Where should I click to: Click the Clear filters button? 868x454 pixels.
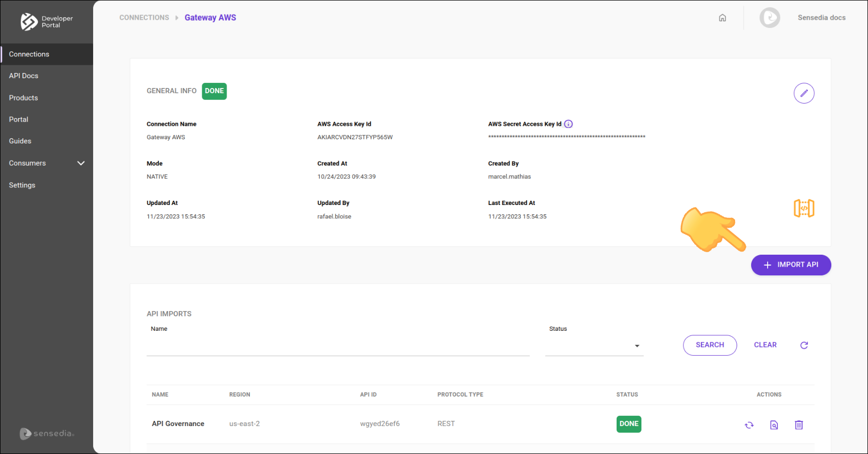[x=765, y=345]
